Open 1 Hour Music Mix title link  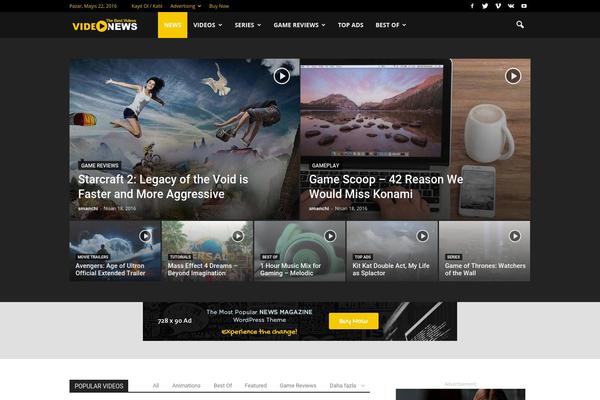(290, 269)
